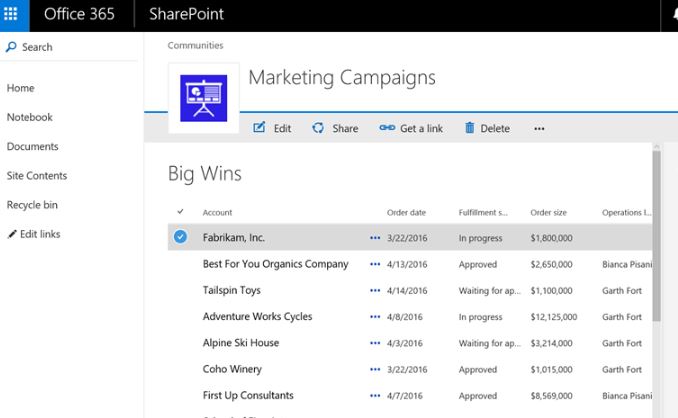Click the Delete trash can icon

tap(470, 128)
